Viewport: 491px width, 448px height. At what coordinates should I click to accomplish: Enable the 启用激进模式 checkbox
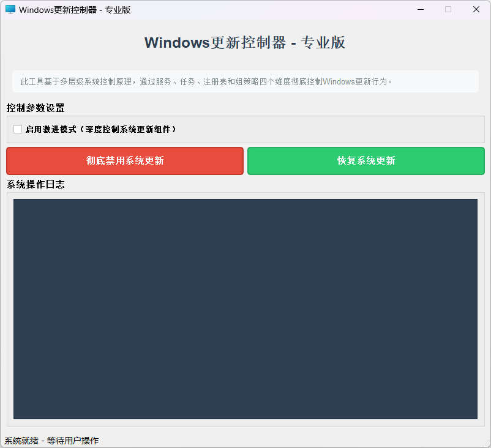[18, 129]
